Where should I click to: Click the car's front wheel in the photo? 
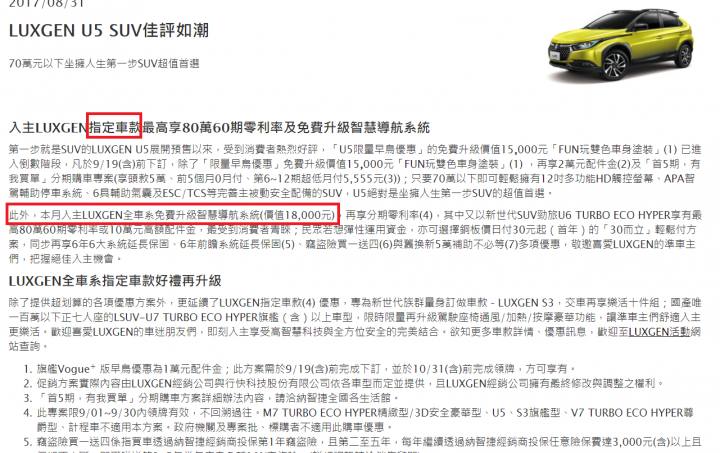614,66
